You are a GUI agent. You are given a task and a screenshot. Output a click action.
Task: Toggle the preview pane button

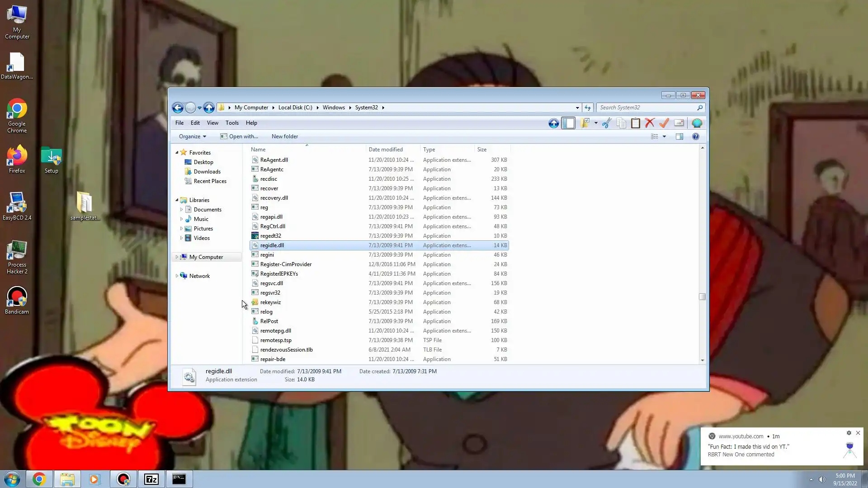679,136
